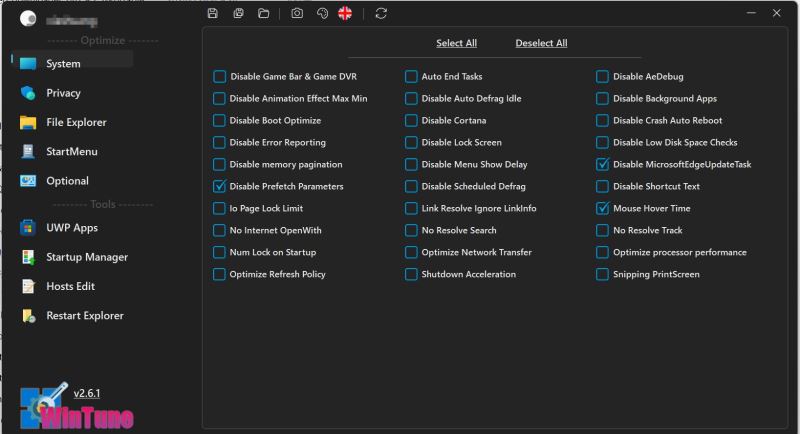
Task: Check No Resolve Search
Action: [411, 230]
